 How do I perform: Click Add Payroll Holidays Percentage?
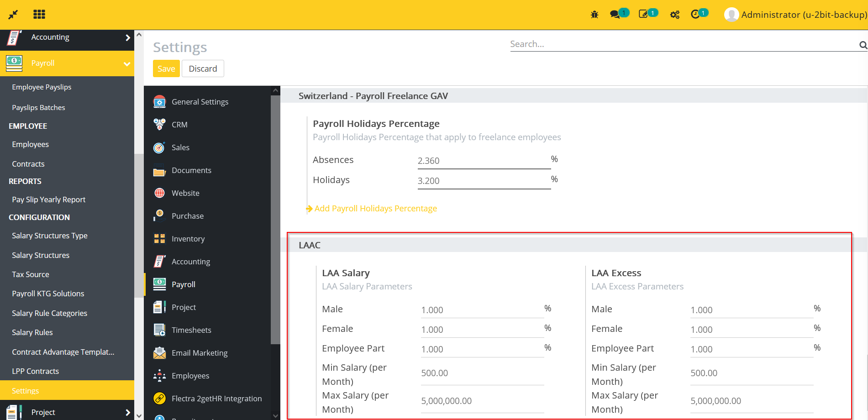tap(375, 208)
